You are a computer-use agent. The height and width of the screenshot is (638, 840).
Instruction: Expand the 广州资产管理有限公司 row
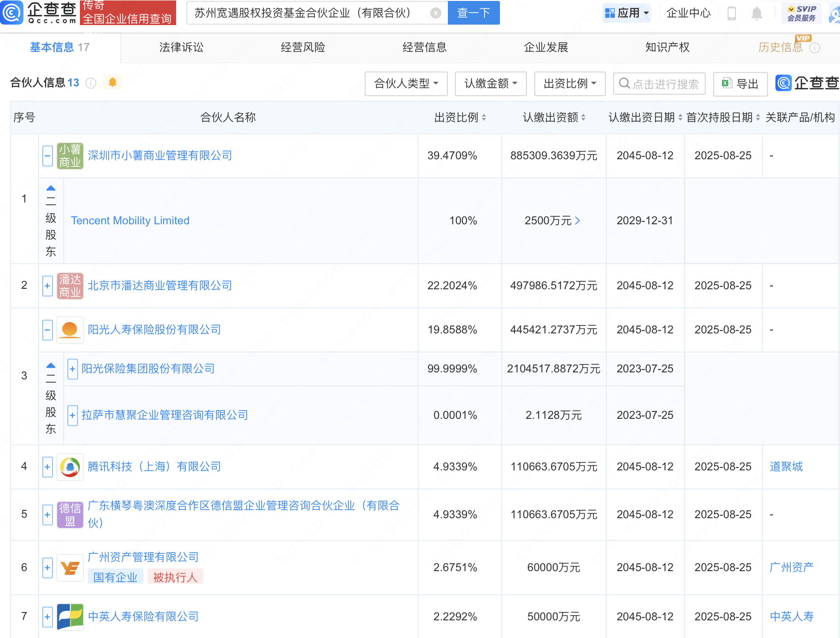(x=47, y=568)
